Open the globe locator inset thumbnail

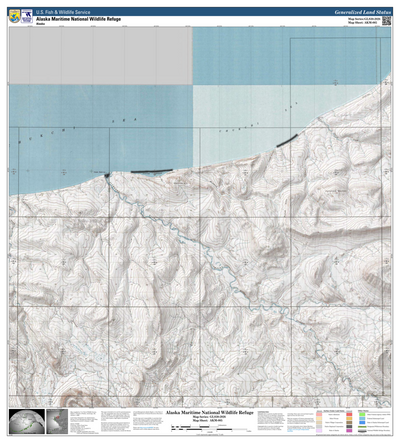click(27, 422)
